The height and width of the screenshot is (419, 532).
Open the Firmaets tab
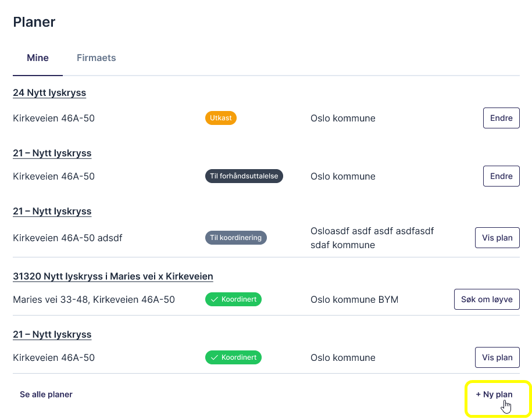pyautogui.click(x=96, y=58)
